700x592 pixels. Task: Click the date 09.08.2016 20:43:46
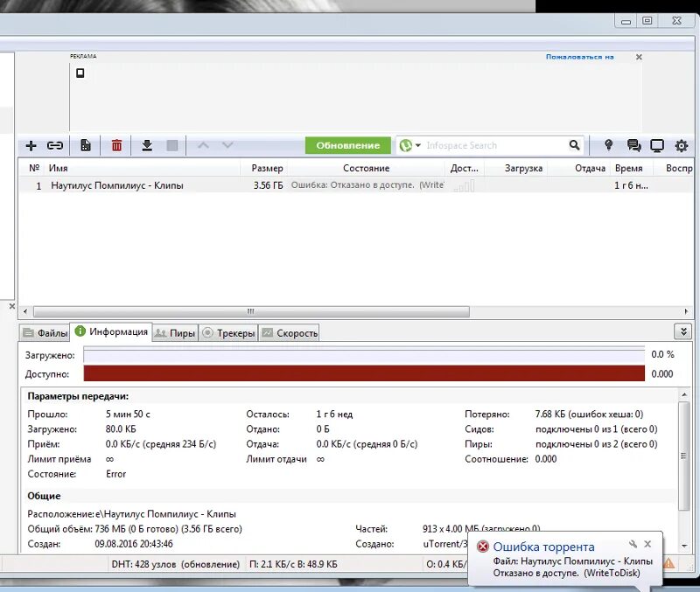[134, 544]
